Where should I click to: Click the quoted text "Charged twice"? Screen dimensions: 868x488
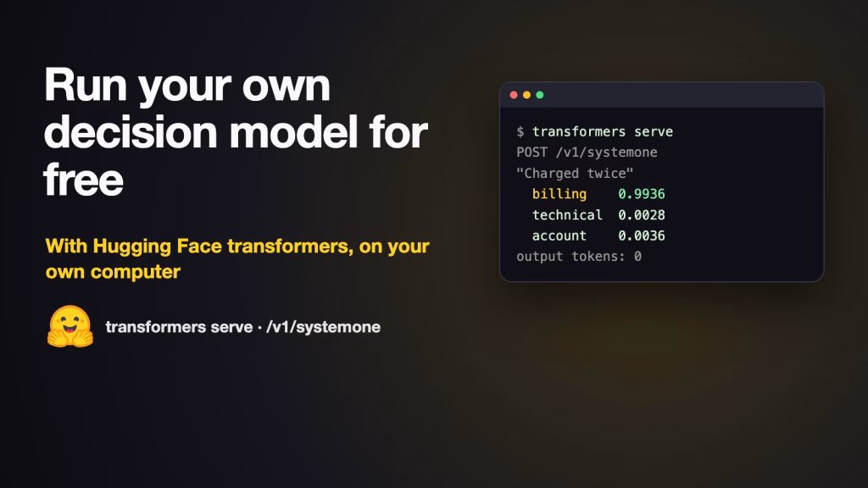pos(575,173)
